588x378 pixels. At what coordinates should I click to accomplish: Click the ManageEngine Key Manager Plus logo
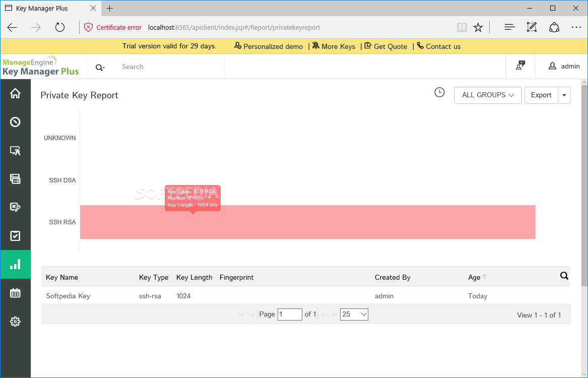point(40,66)
